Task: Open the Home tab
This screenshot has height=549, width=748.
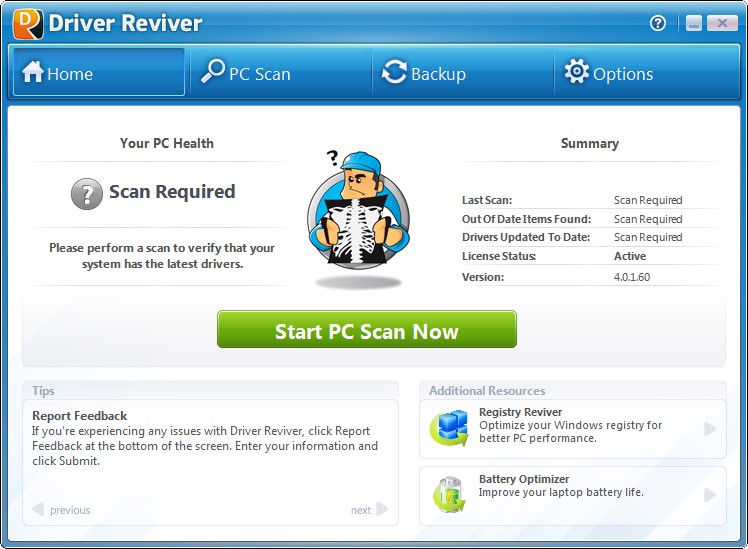Action: click(99, 73)
